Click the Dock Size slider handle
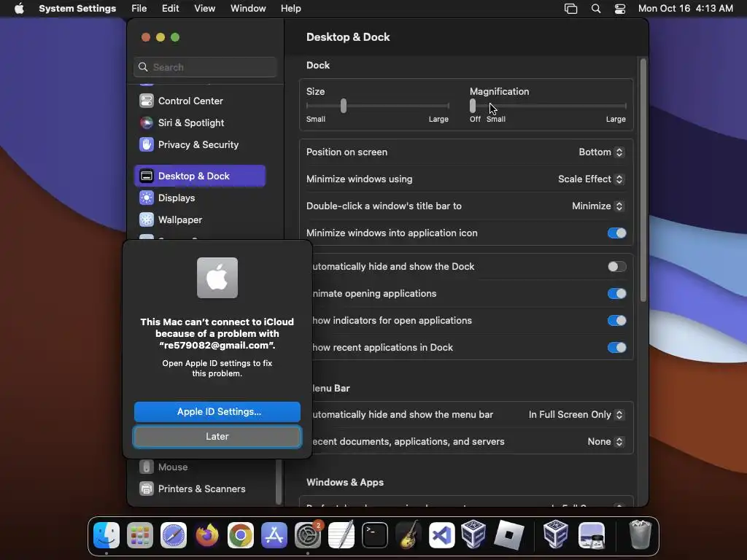This screenshot has height=560, width=747. [x=344, y=106]
